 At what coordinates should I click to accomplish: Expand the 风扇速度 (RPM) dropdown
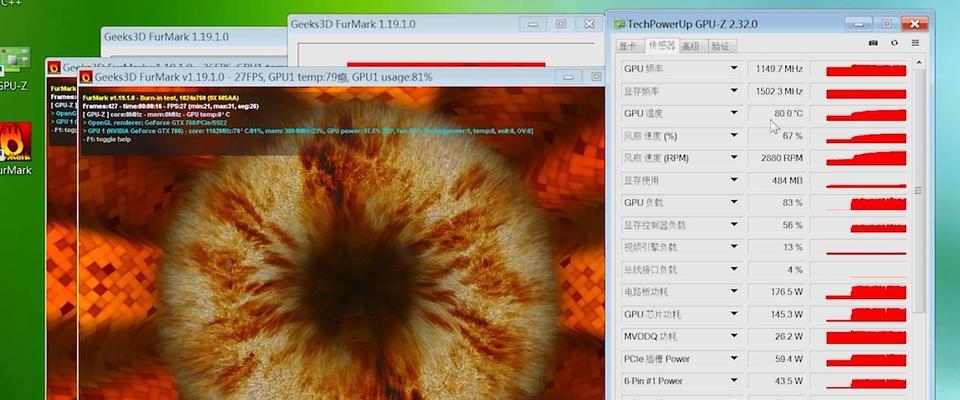[x=734, y=157]
